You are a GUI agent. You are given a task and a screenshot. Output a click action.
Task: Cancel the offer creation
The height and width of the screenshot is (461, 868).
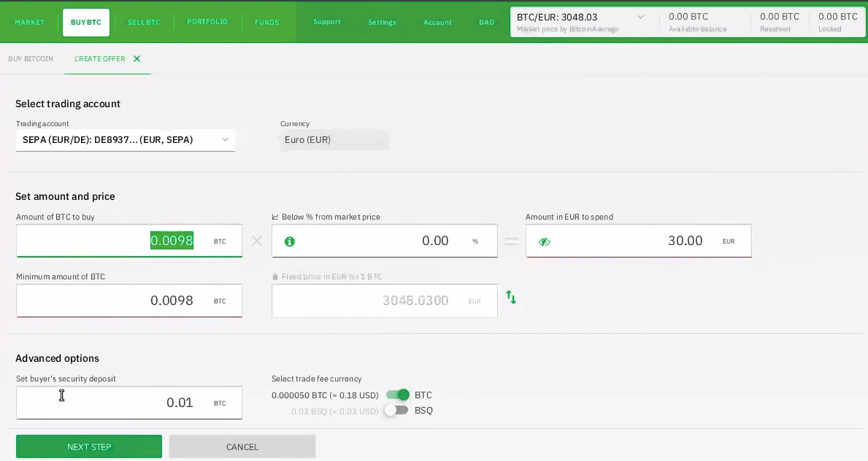pos(242,446)
